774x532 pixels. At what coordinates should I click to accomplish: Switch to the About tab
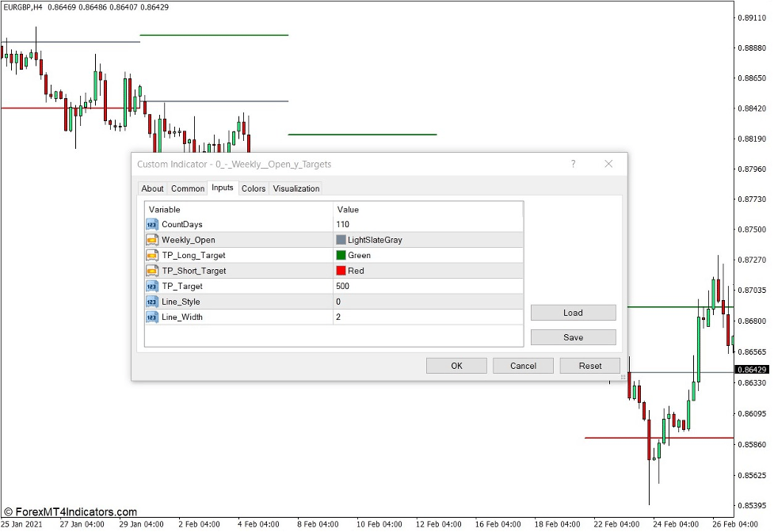152,188
